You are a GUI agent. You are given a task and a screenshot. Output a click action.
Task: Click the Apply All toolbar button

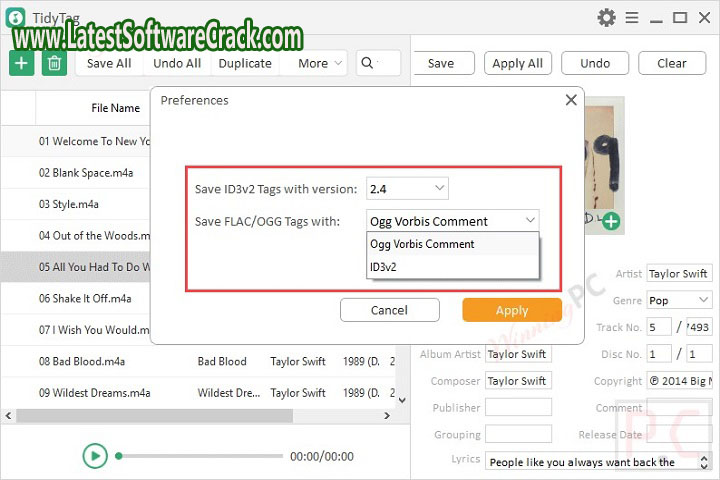click(518, 63)
